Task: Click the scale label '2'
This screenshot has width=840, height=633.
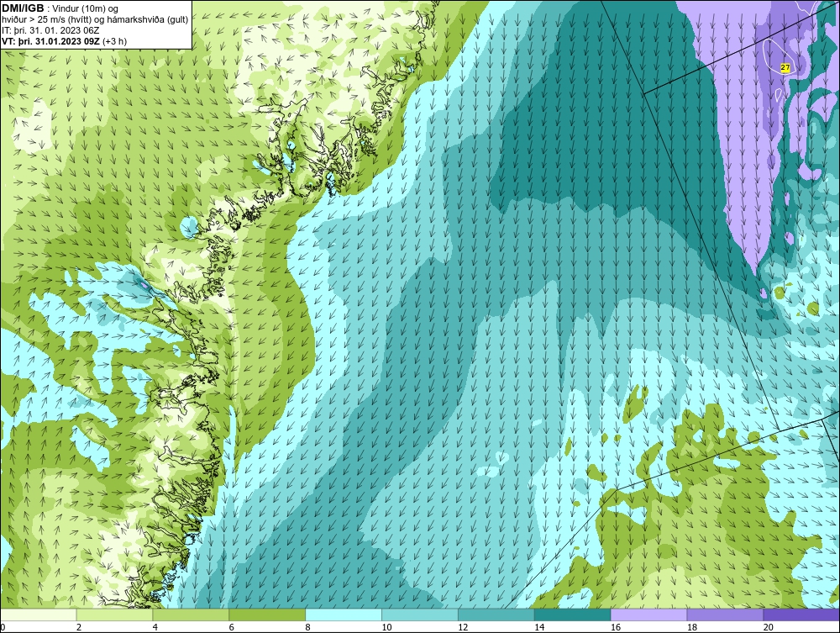Action: point(79,627)
